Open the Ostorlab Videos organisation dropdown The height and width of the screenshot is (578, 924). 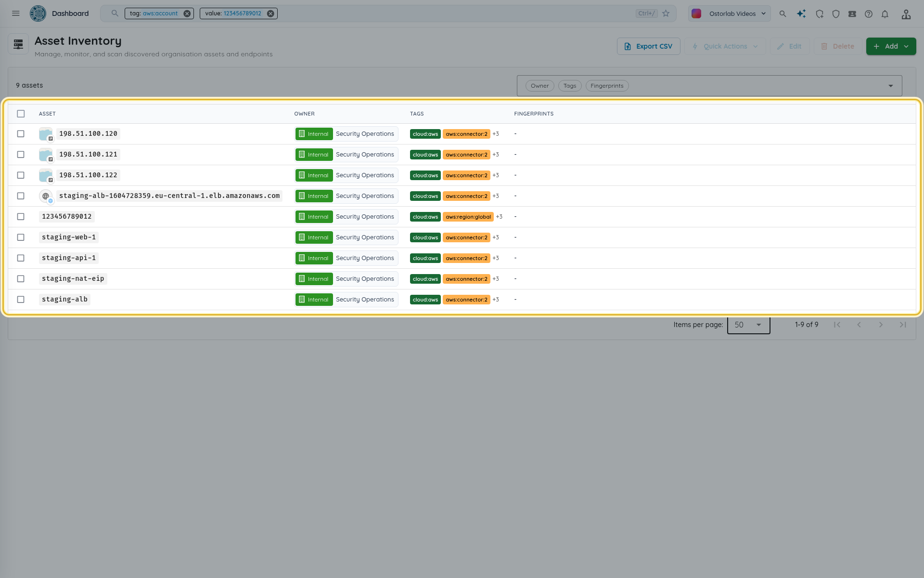point(729,13)
